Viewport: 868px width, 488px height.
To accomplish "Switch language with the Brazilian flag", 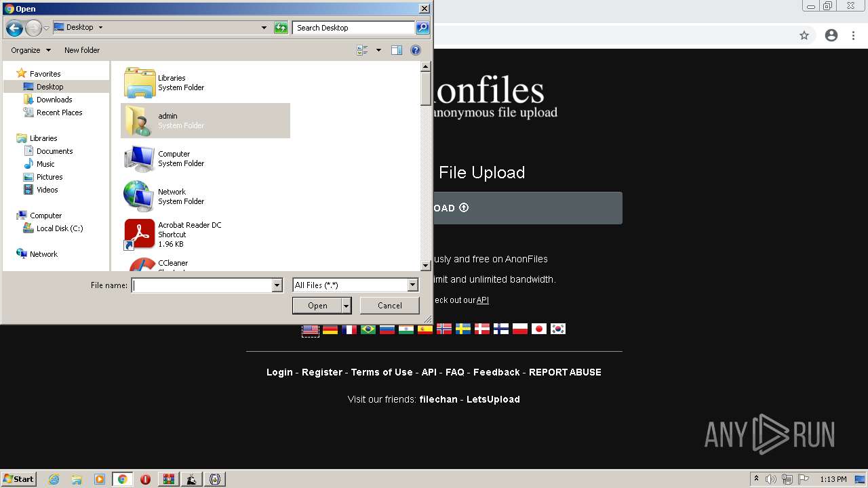I will tap(368, 329).
